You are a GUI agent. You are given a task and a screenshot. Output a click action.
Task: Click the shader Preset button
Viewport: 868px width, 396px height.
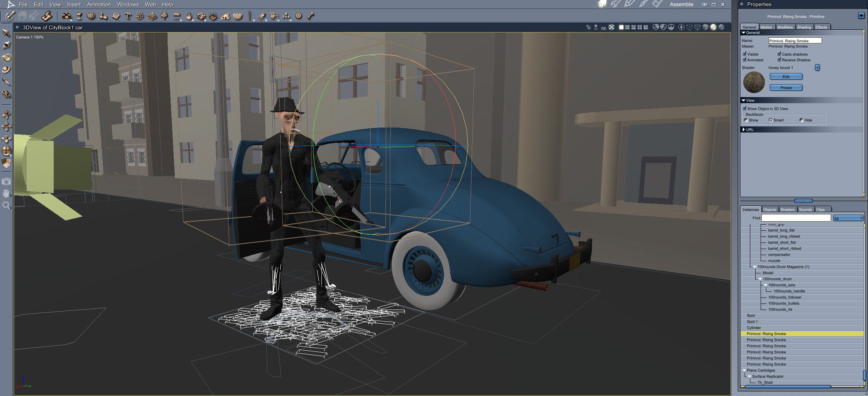click(x=786, y=88)
